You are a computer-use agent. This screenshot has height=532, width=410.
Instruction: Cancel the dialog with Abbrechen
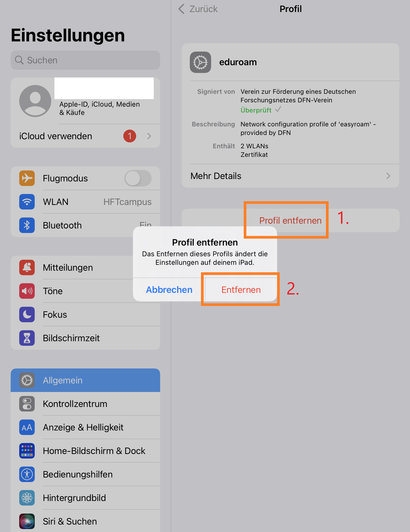point(169,290)
